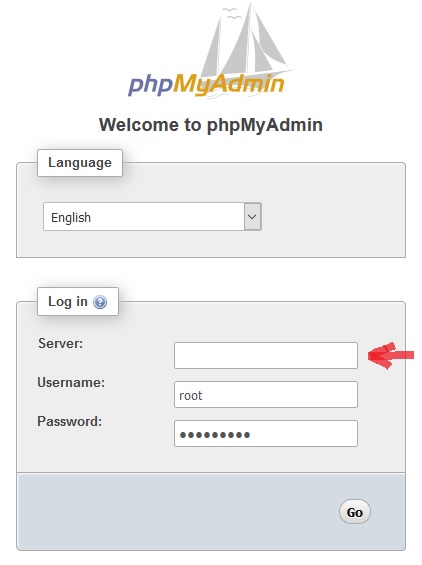Click the red arrow annotation beside Server field

(x=391, y=356)
